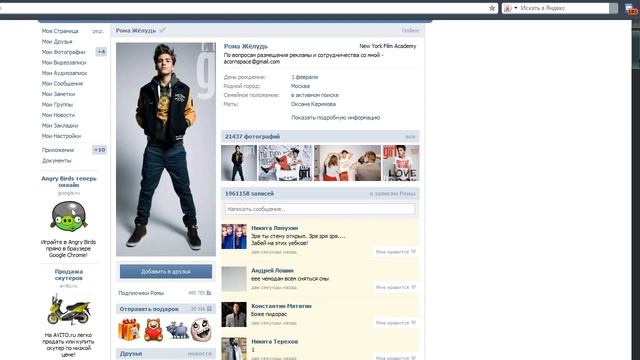Click Добавить в друзья button

coord(166,271)
